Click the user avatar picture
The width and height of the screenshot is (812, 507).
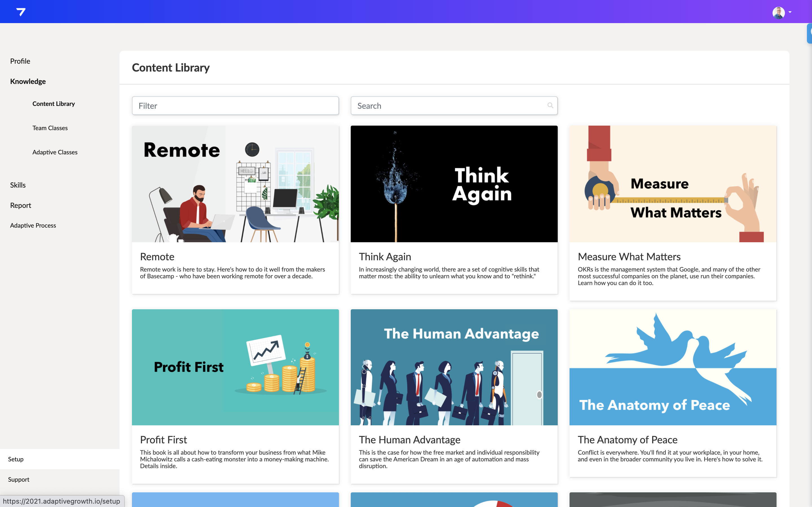click(778, 12)
